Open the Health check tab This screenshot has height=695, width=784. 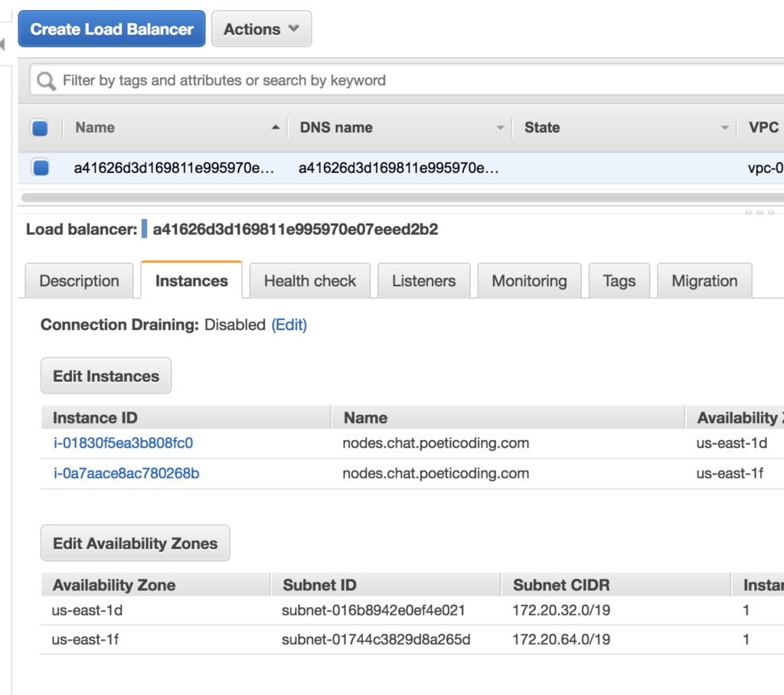[x=310, y=281]
